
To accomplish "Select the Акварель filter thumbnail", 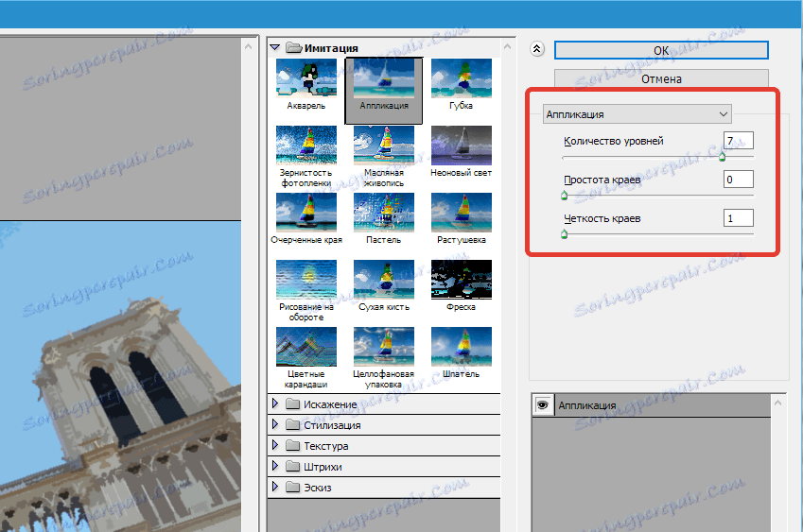I will (x=306, y=78).
